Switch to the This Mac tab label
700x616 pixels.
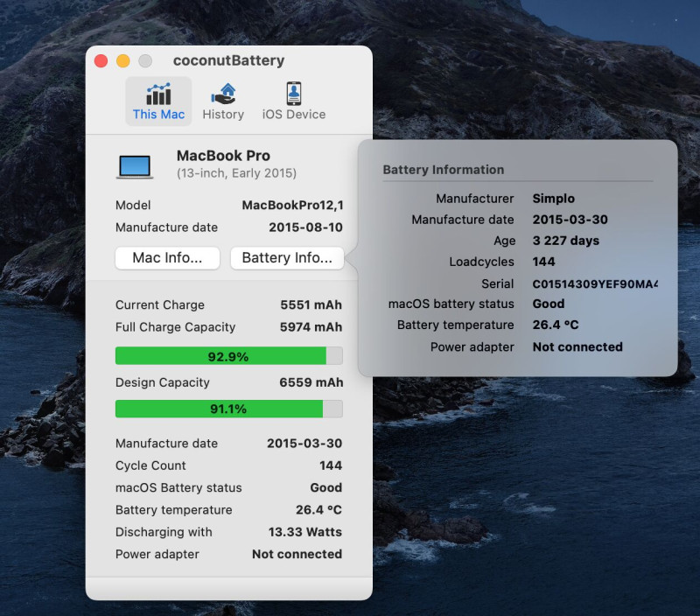[x=158, y=115]
